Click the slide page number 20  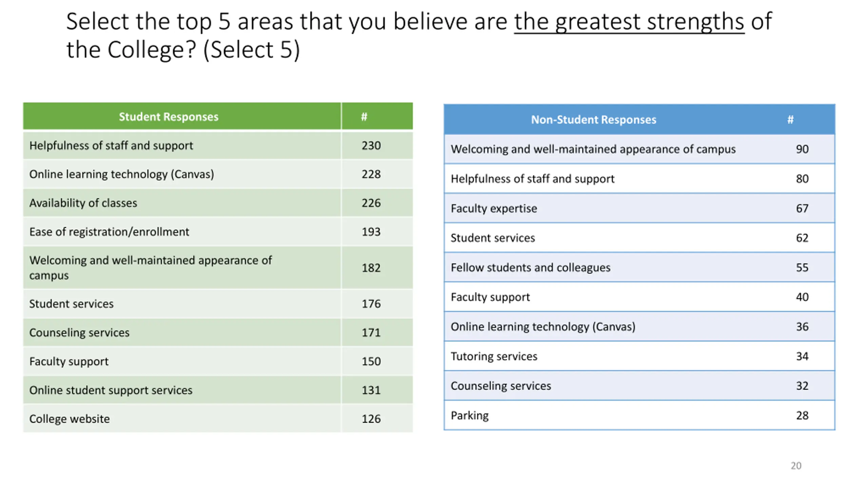pos(796,466)
